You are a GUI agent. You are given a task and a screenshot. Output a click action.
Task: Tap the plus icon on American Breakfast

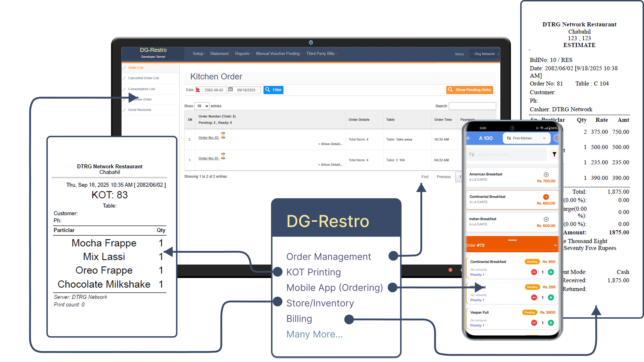[x=546, y=175]
